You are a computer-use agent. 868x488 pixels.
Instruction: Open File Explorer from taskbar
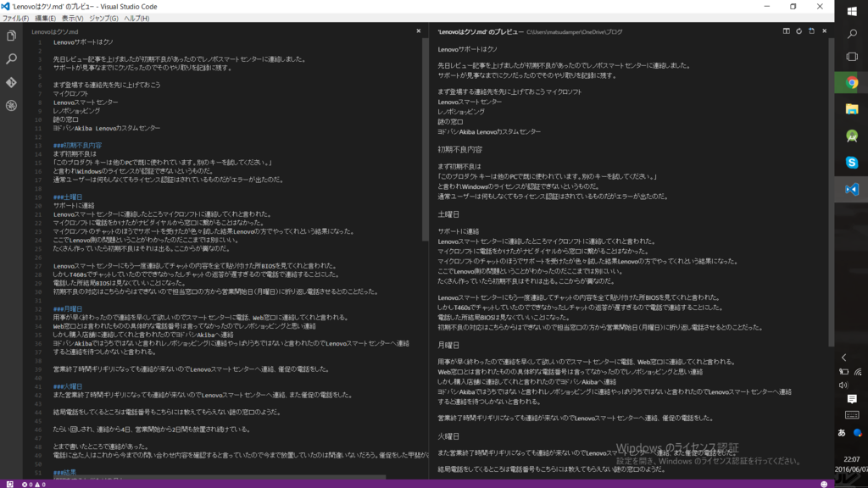pyautogui.click(x=852, y=109)
